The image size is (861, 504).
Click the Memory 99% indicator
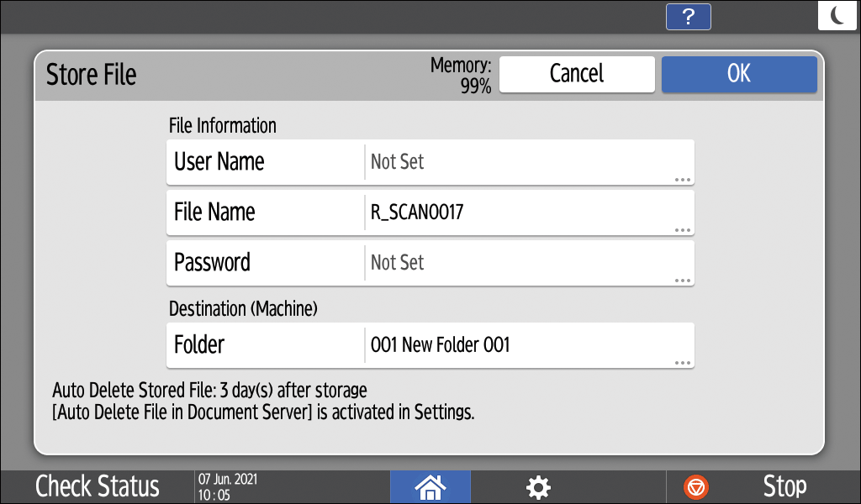[461, 75]
